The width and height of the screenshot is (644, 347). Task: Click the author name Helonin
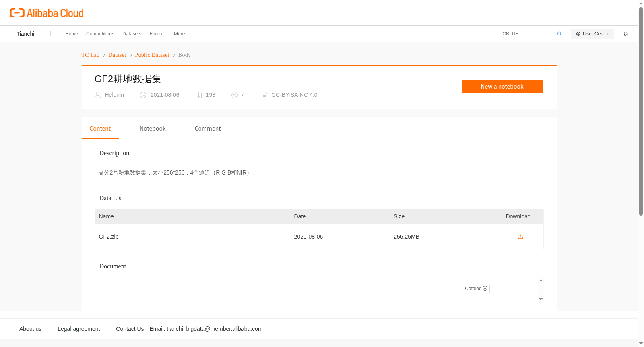coord(114,95)
